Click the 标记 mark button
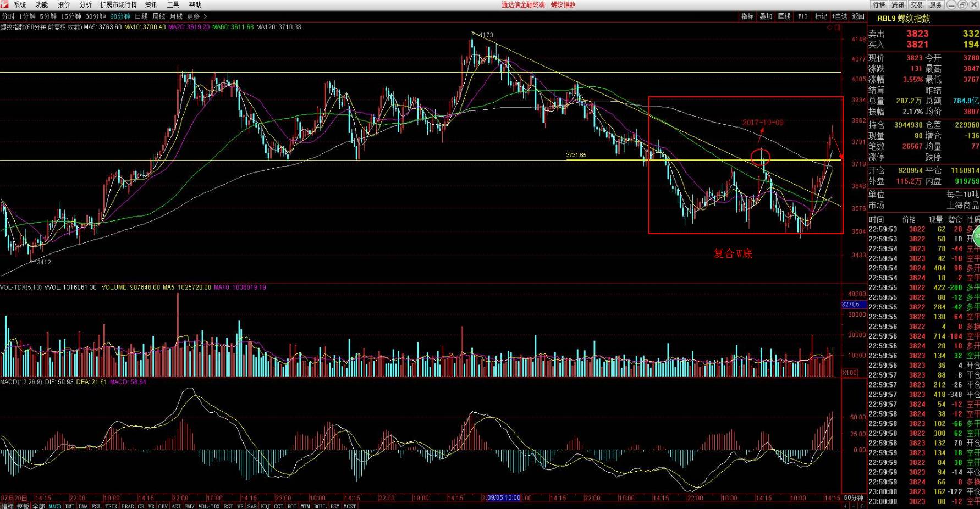This screenshot has width=980, height=509. (x=821, y=16)
